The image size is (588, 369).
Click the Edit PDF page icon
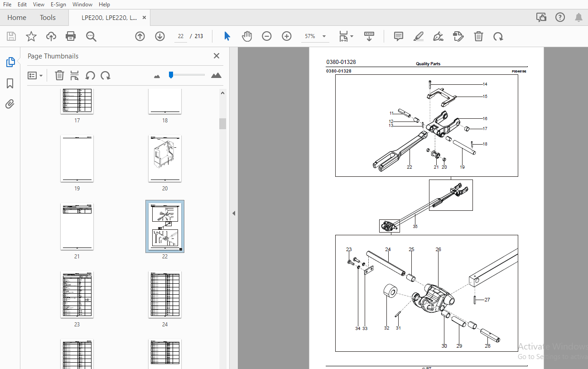point(458,36)
